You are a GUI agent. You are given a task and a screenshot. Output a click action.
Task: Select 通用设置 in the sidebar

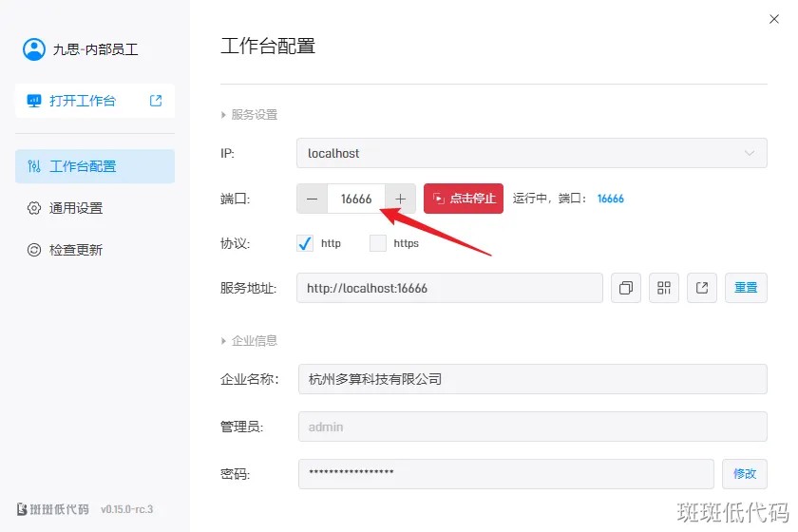76,208
